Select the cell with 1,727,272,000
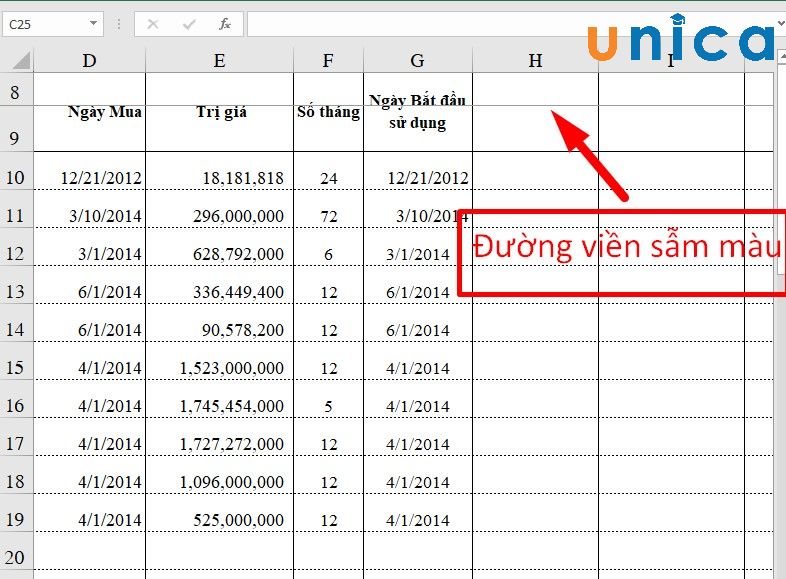The width and height of the screenshot is (786, 579). (x=220, y=437)
